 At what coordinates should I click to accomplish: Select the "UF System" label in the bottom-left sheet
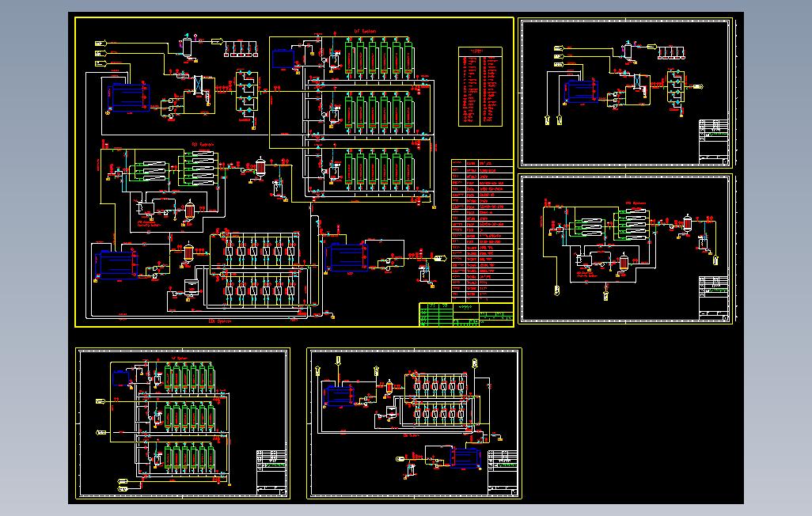pos(179,359)
